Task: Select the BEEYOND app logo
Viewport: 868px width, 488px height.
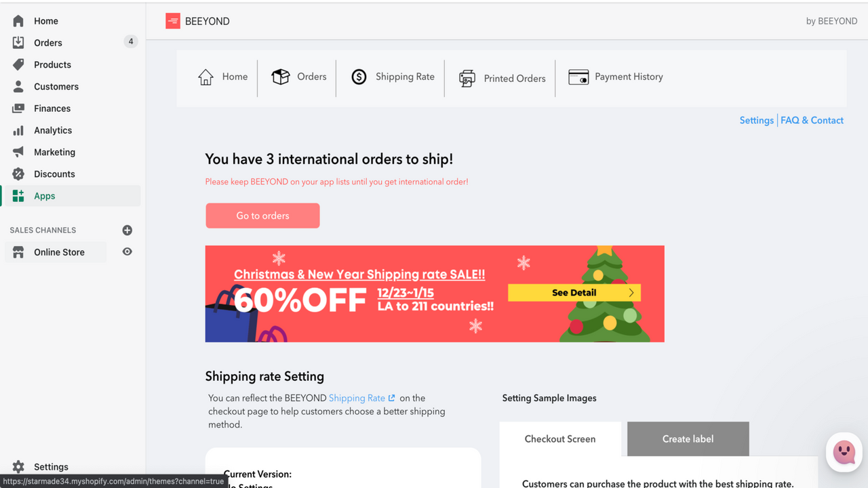Action: point(173,20)
